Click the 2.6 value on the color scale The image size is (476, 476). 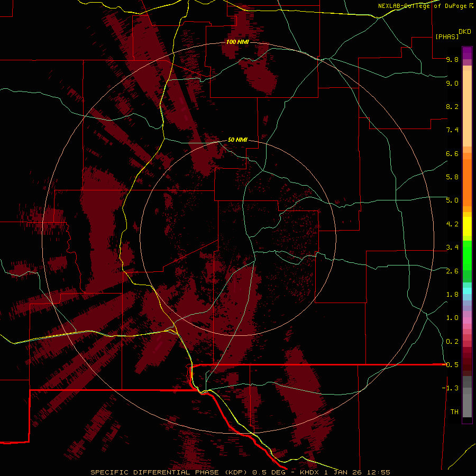pyautogui.click(x=452, y=271)
